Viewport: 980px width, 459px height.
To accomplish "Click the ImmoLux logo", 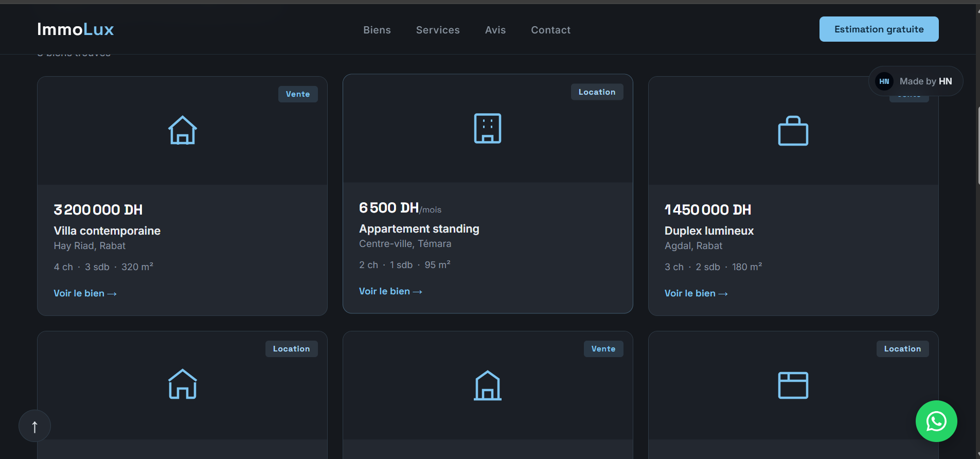I will point(76,29).
